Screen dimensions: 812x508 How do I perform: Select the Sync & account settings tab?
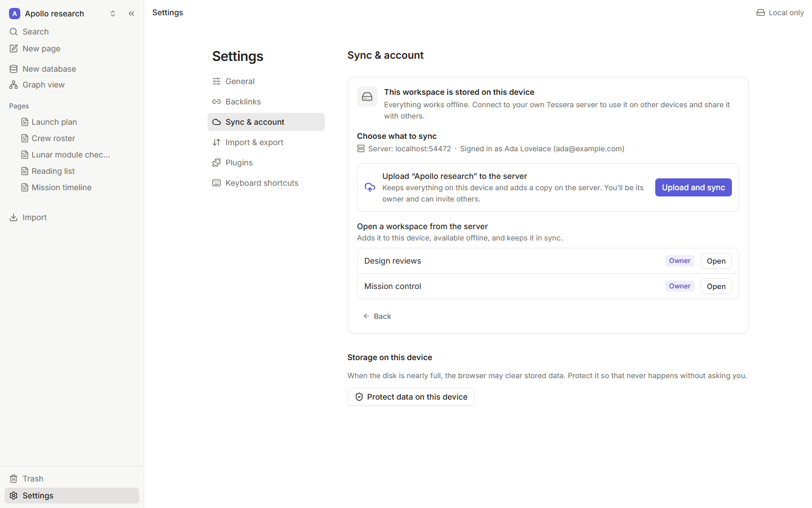pos(266,122)
